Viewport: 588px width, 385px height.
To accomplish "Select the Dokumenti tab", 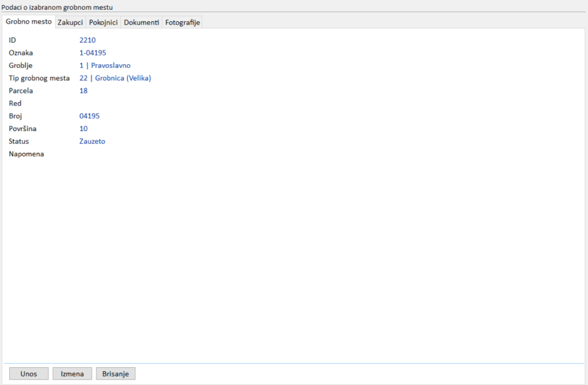I will 141,22.
